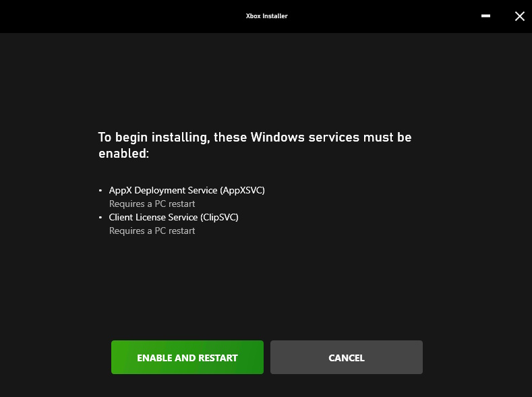Click "Requires a PC restart" under Client License
Screen dimensions: 532x397
[x=152, y=231]
